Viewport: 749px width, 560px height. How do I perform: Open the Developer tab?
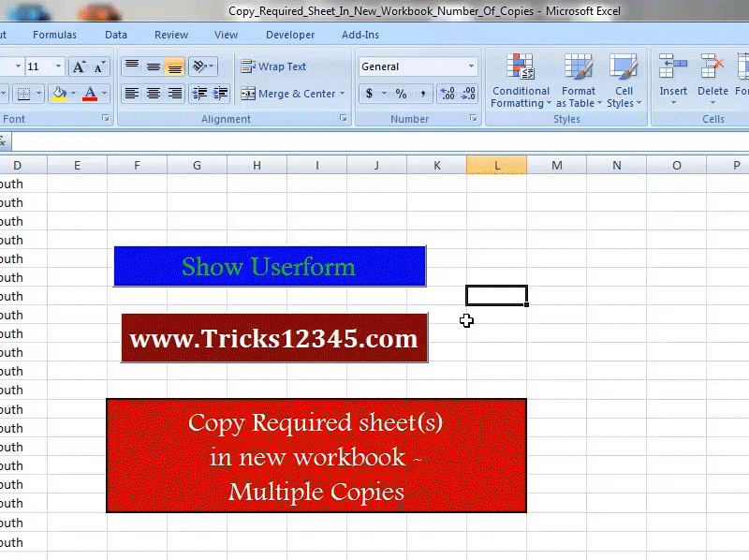(x=290, y=35)
